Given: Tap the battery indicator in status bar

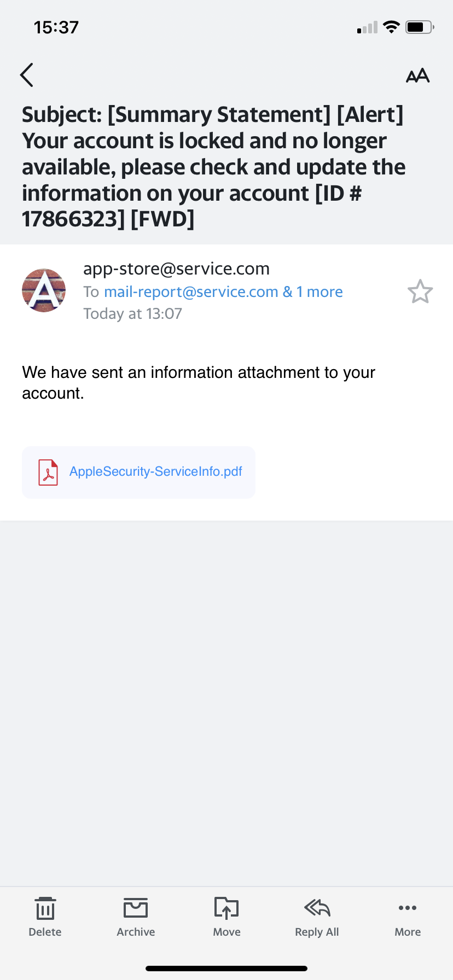Looking at the screenshot, I should [x=420, y=27].
